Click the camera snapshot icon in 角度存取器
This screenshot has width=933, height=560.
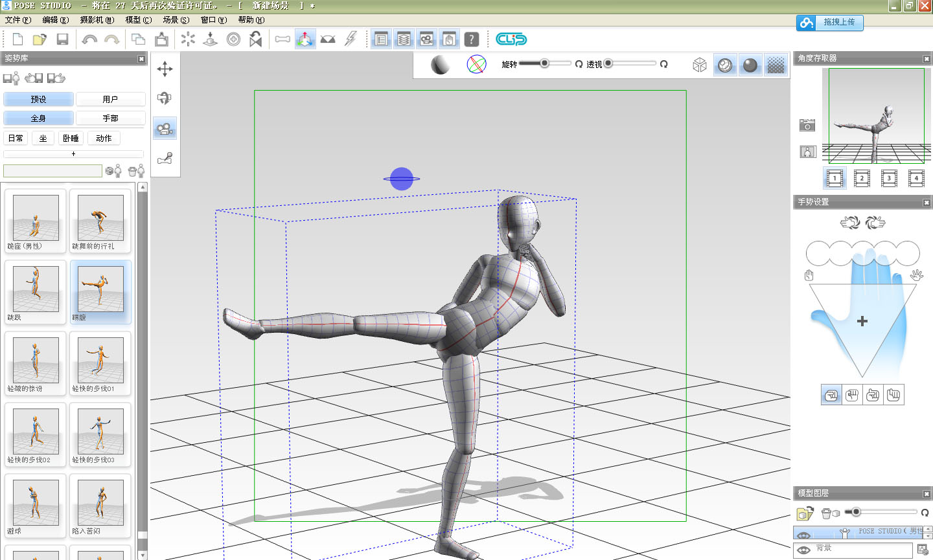click(807, 125)
